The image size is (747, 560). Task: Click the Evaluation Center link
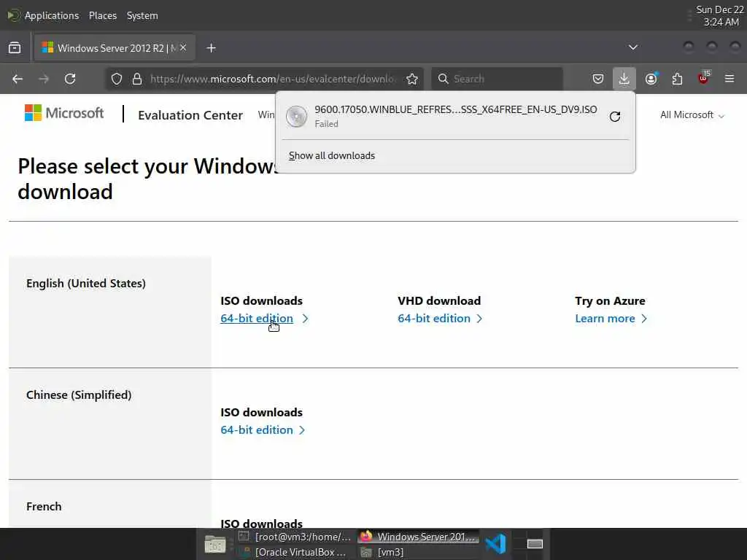click(x=190, y=115)
